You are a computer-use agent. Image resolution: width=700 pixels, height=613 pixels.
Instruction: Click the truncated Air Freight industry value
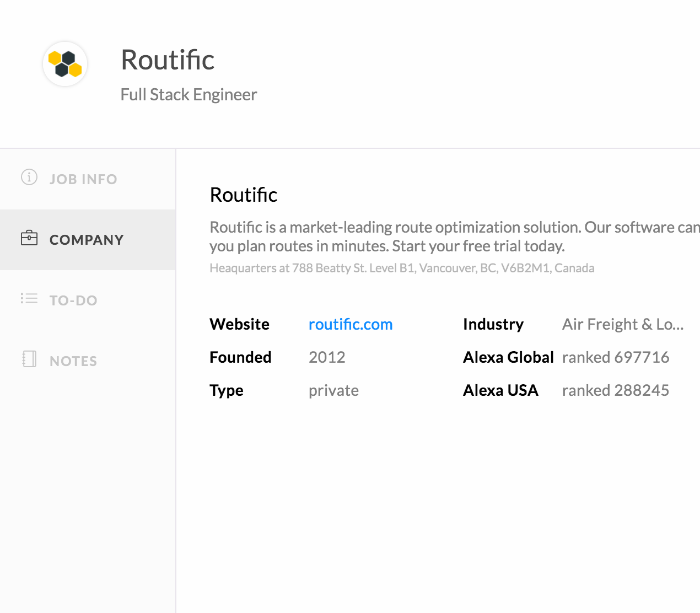click(x=622, y=324)
